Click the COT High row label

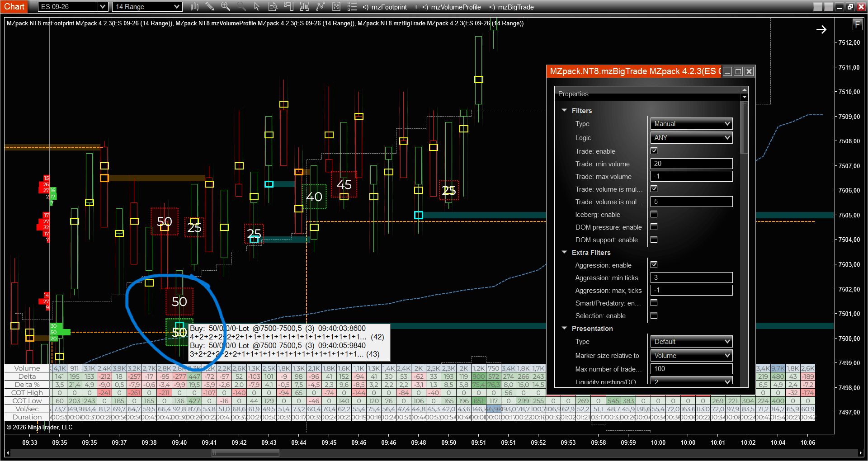[x=27, y=393]
